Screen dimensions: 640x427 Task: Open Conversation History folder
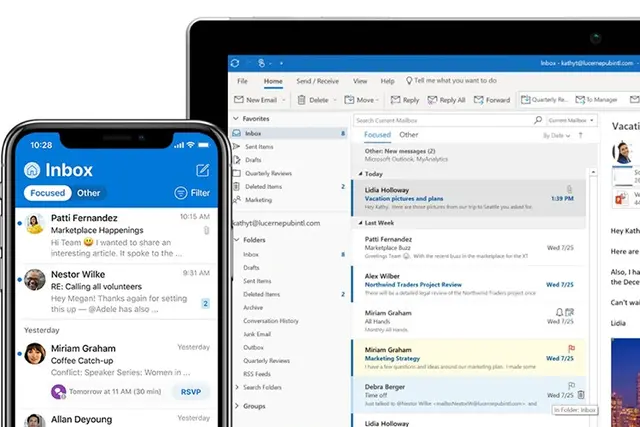[x=271, y=321]
